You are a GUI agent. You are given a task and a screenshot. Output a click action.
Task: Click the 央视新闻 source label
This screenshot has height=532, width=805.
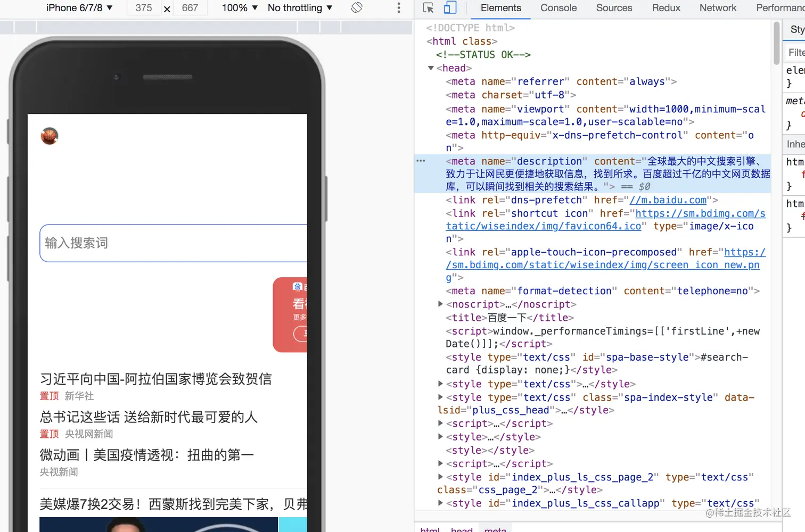pos(59,472)
